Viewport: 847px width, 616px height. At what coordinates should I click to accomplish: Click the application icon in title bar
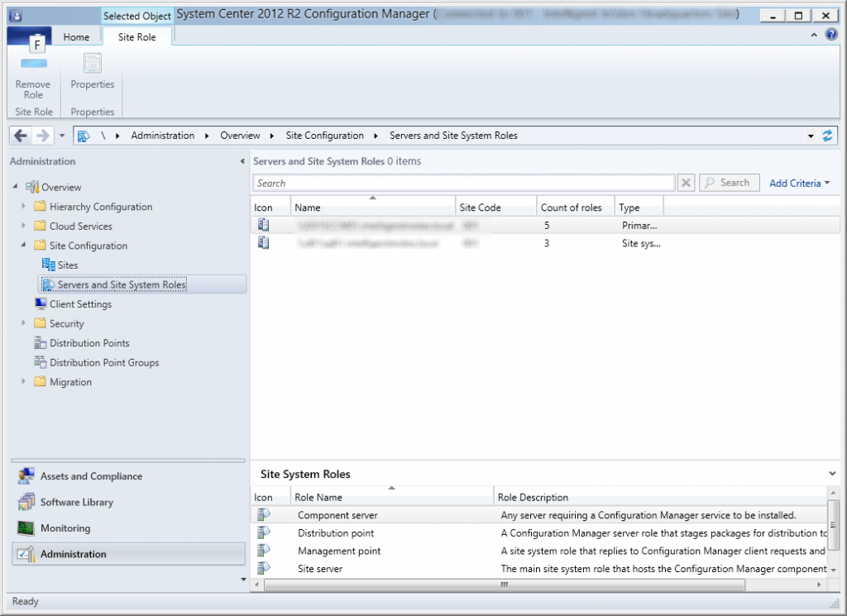14,14
